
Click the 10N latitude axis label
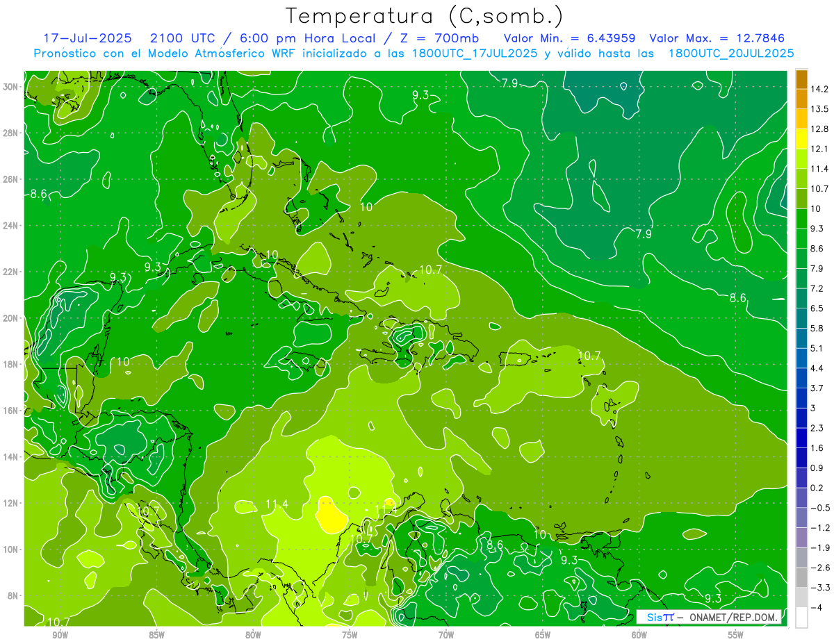[11, 550]
